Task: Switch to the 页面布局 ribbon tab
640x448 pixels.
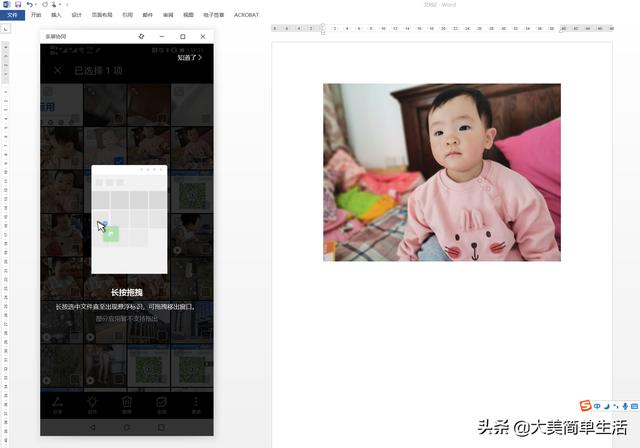Action: [102, 15]
